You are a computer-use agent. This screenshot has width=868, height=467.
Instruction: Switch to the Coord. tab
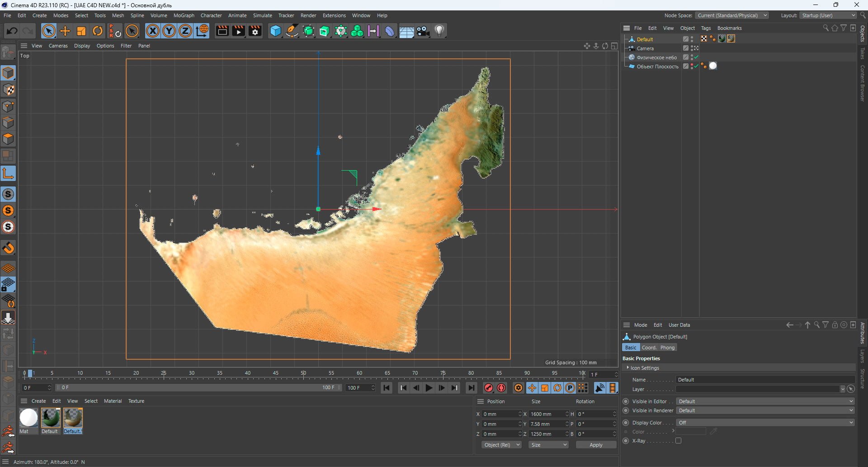(649, 348)
